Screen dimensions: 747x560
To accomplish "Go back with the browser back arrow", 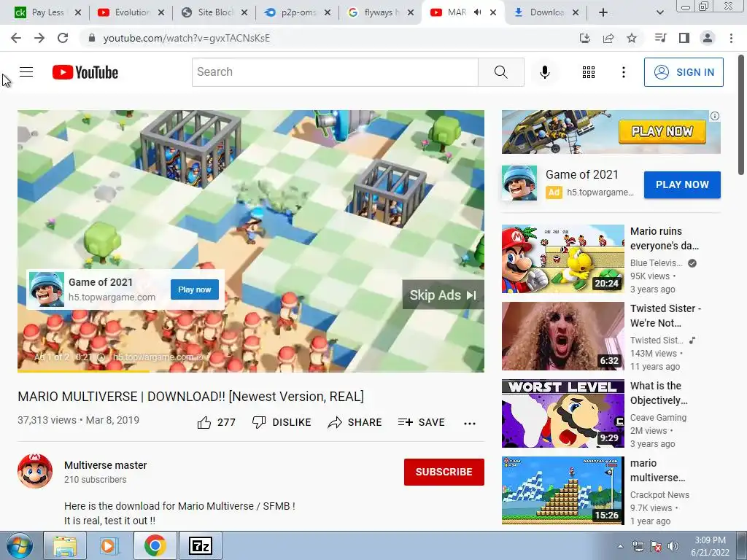I will point(16,38).
